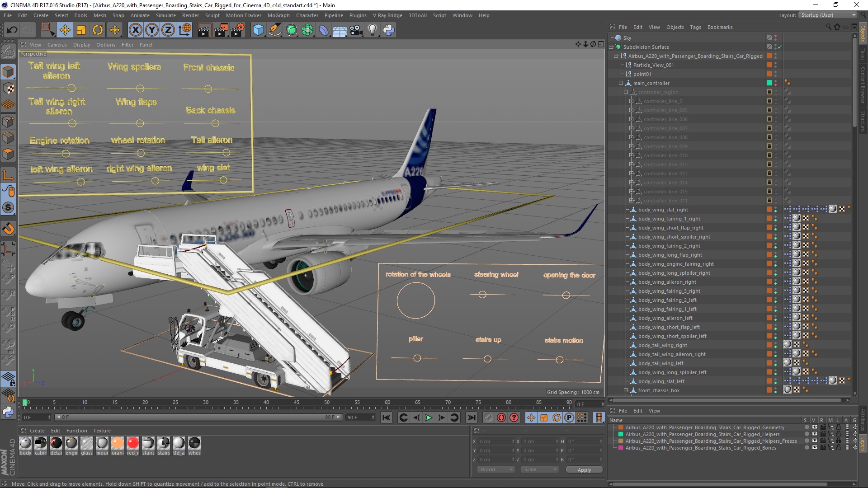Image resolution: width=868 pixels, height=488 pixels.
Task: Click the Undo arrow icon
Action: click(12, 30)
